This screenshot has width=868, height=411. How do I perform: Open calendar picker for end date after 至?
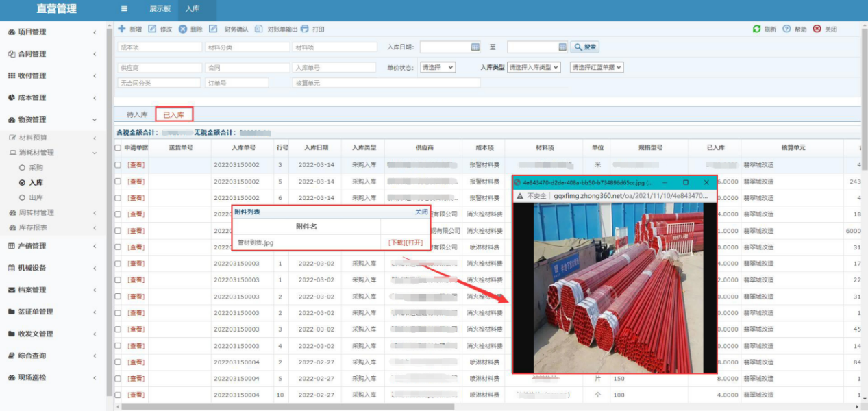(x=562, y=47)
